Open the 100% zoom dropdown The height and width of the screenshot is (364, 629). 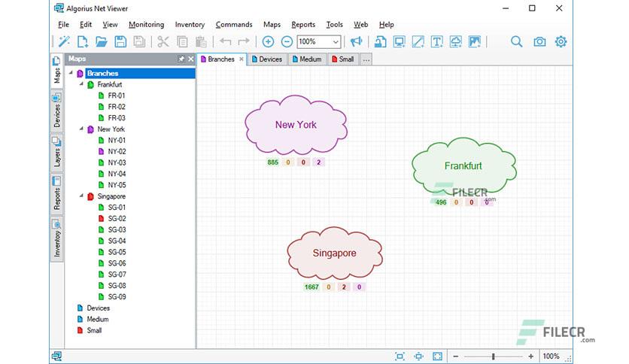click(x=336, y=41)
